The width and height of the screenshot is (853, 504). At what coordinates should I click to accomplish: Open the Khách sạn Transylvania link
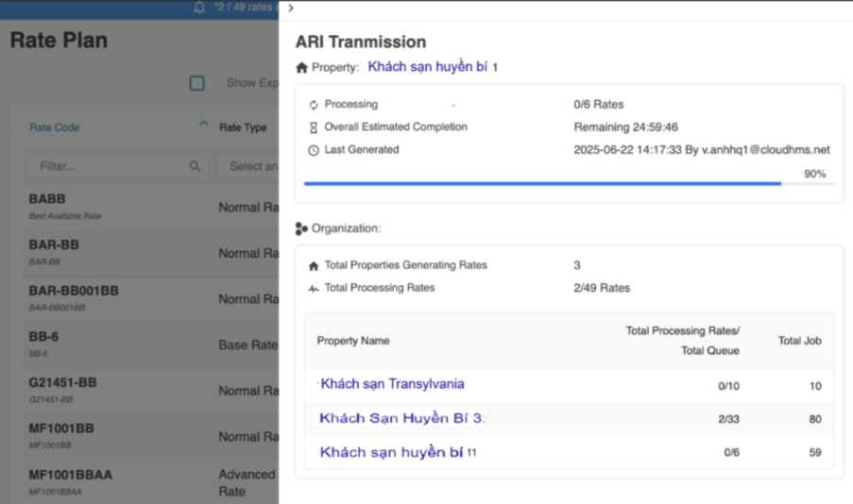[x=392, y=384]
